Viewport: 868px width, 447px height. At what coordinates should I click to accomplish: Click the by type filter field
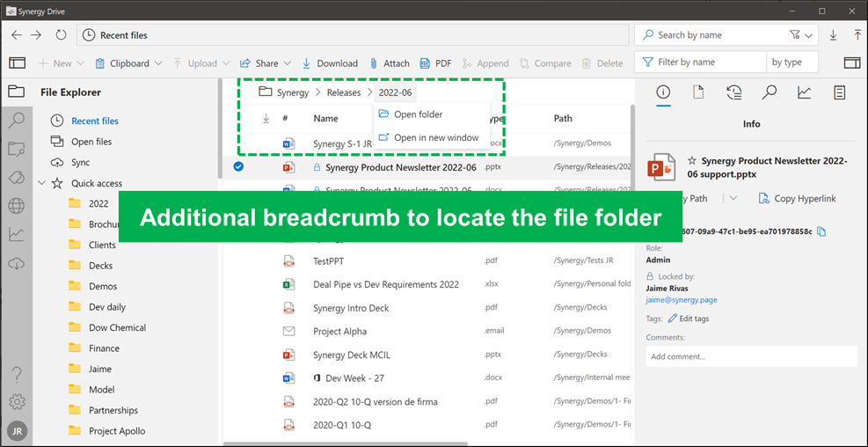click(792, 62)
